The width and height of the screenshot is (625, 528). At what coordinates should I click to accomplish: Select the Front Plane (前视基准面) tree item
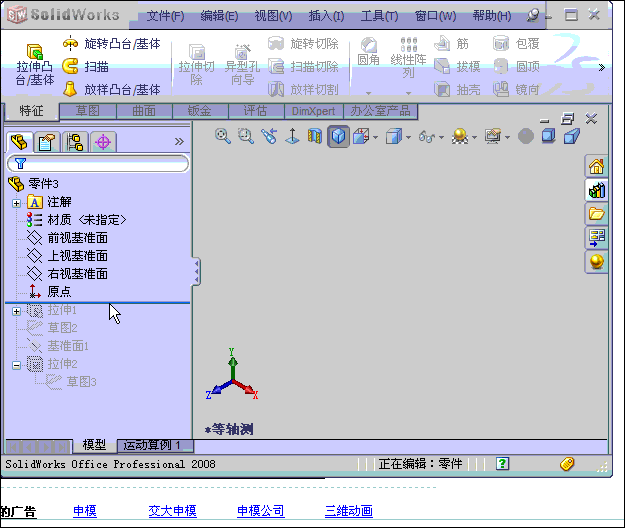67,238
